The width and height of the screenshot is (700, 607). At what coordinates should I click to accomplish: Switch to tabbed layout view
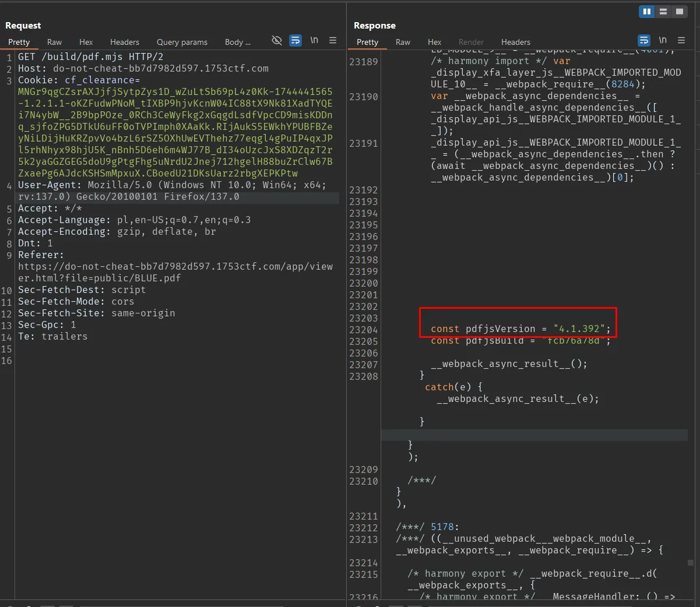[679, 12]
